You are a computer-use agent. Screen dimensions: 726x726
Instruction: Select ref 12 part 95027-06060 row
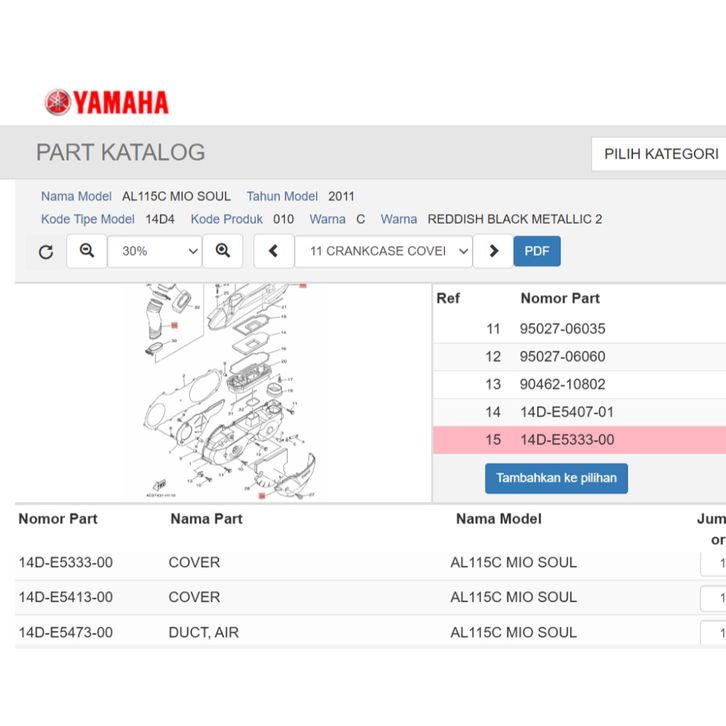click(579, 357)
